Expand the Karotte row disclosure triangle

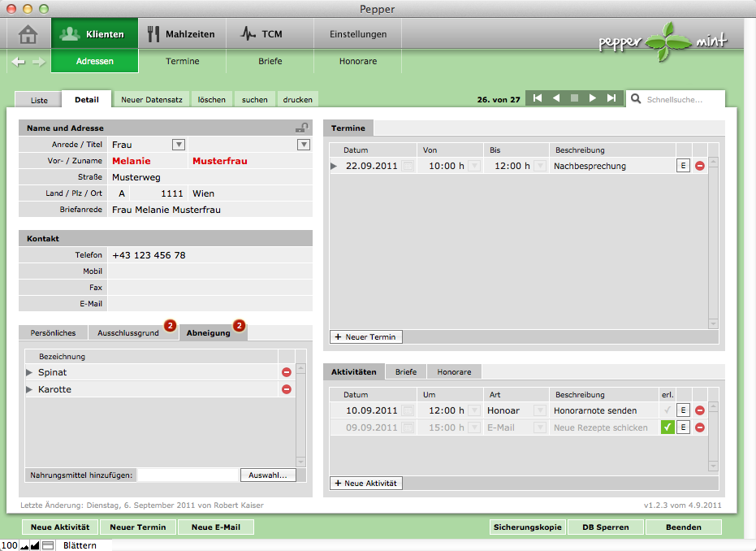pos(30,390)
